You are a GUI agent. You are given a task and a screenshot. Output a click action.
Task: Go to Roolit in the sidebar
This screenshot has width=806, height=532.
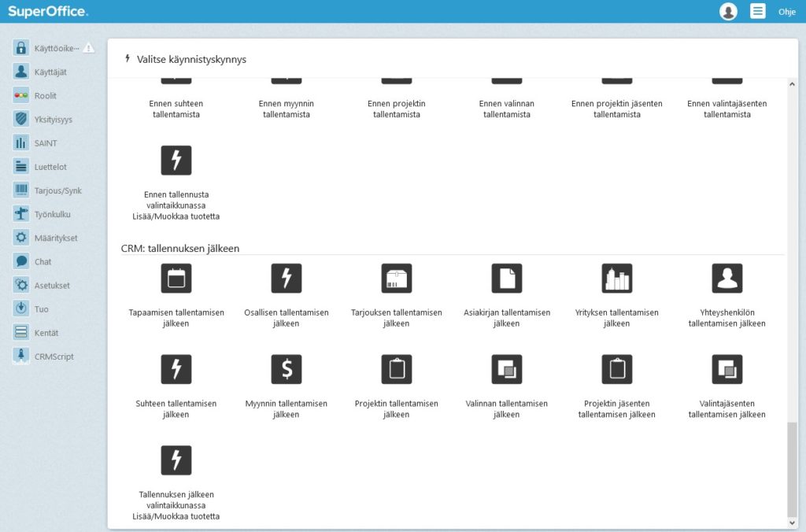click(45, 96)
